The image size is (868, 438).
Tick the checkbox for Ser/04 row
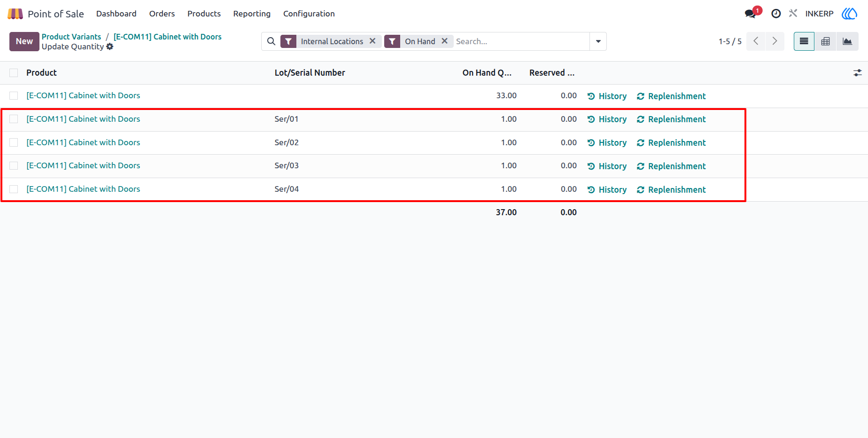click(14, 189)
